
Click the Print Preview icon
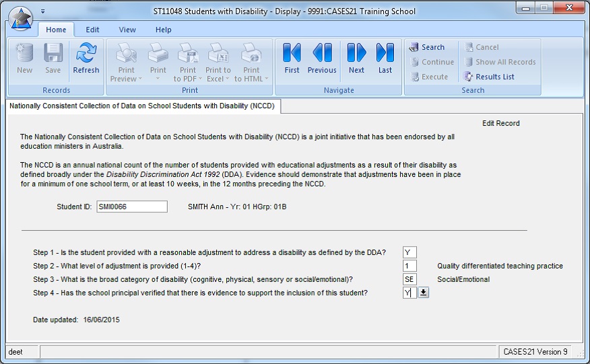pyautogui.click(x=126, y=52)
